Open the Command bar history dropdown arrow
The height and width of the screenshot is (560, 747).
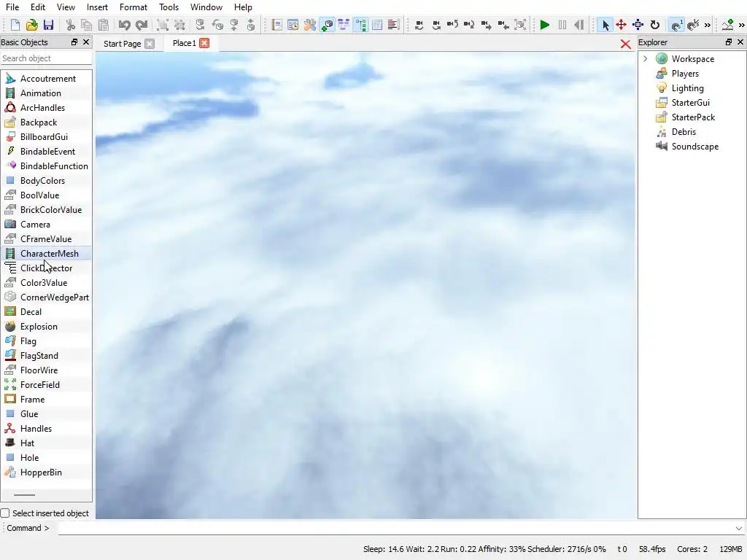click(x=738, y=528)
